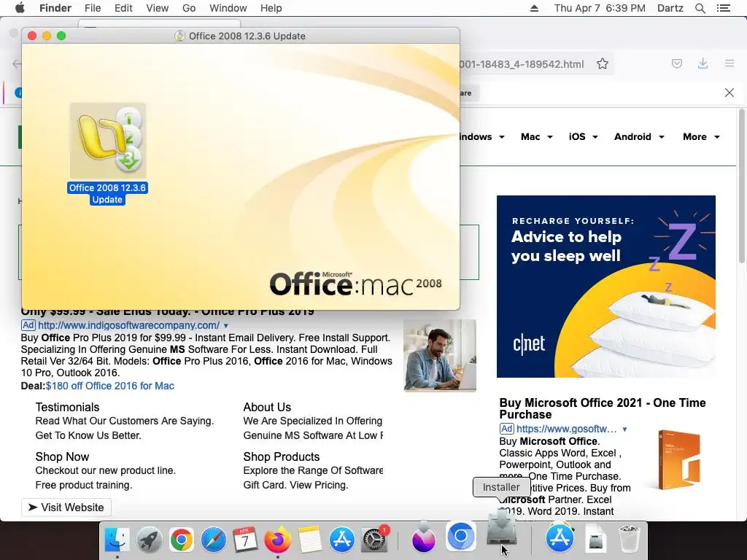Switch to Firefox via its Dock icon

click(278, 540)
